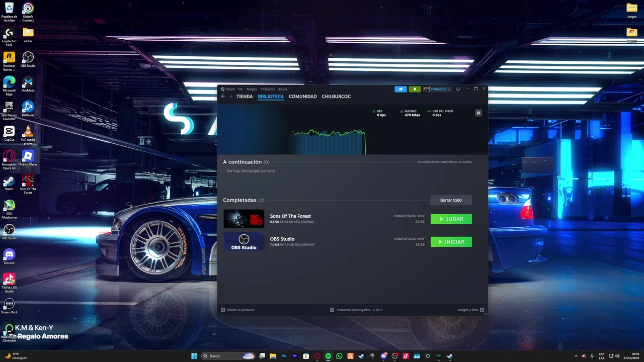644x362 pixels.
Task: Open the green notifications bell
Action: pos(415,89)
